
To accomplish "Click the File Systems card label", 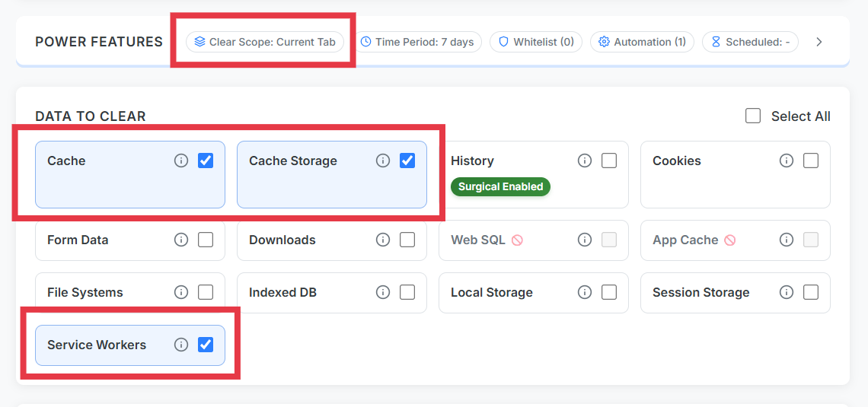I will [x=85, y=293].
